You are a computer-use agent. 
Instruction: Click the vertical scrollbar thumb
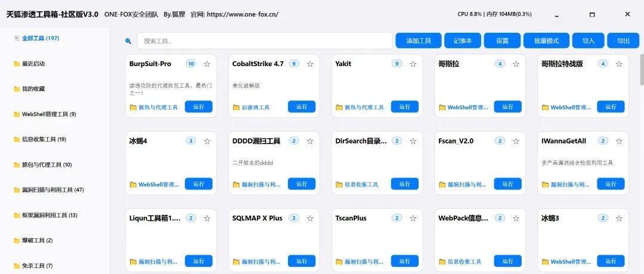click(x=642, y=70)
